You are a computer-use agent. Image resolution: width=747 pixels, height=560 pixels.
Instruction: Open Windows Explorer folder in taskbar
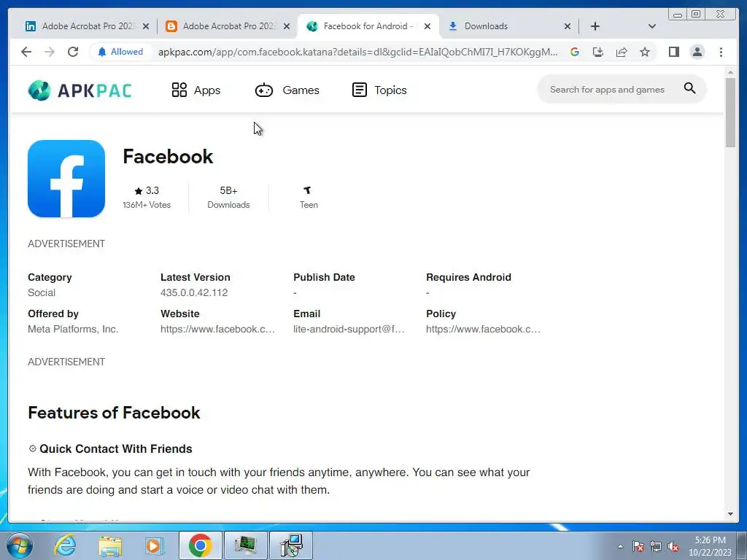(x=110, y=545)
